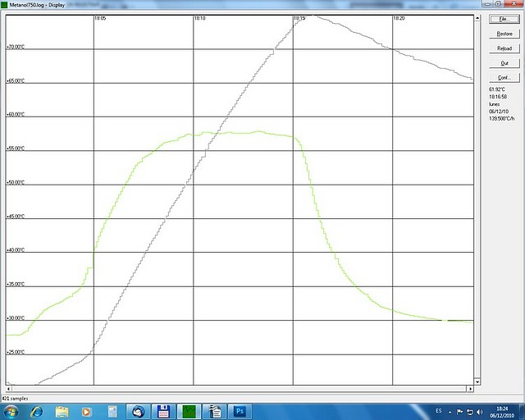525x420 pixels.
Task: Click the vertical scrollbar up arrow
Action: pyautogui.click(x=477, y=18)
